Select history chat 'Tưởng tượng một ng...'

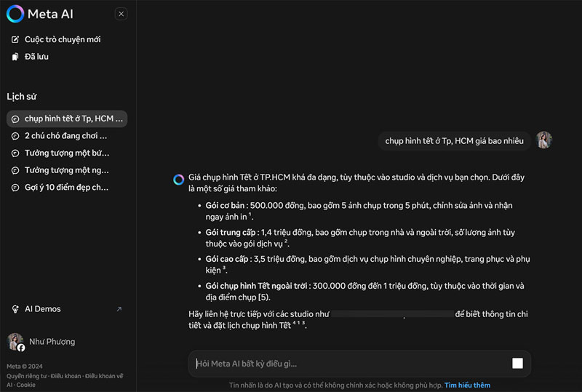tap(66, 170)
